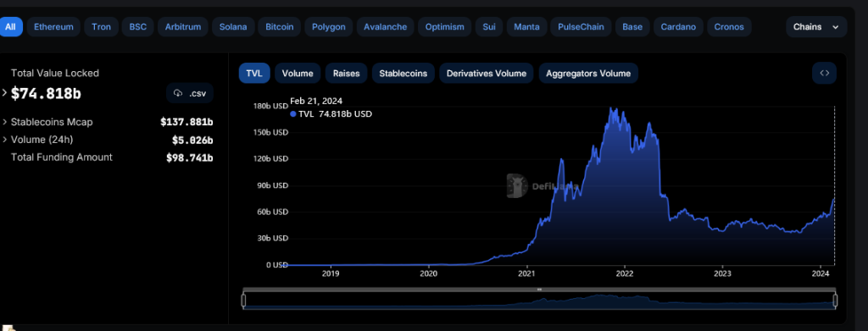
Task: Expand the Total Value Locked breakdown
Action: (4, 93)
